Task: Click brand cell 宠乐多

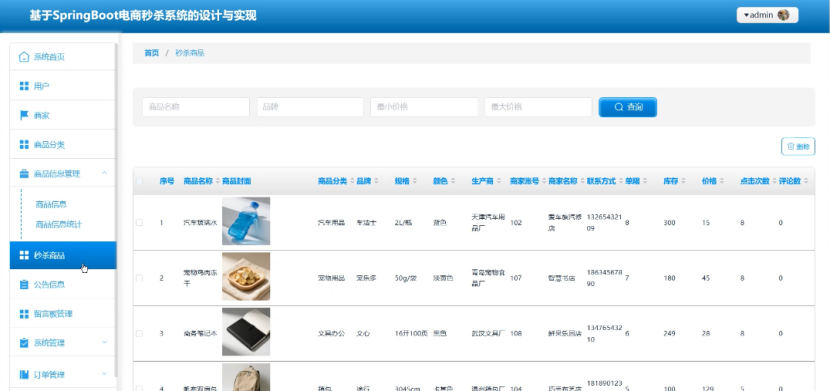Action: (366, 278)
